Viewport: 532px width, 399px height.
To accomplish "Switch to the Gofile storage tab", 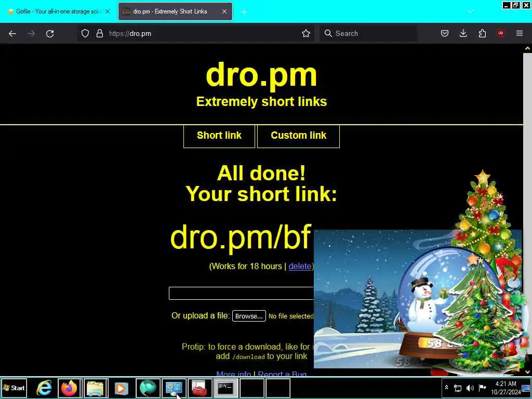I will tap(58, 11).
